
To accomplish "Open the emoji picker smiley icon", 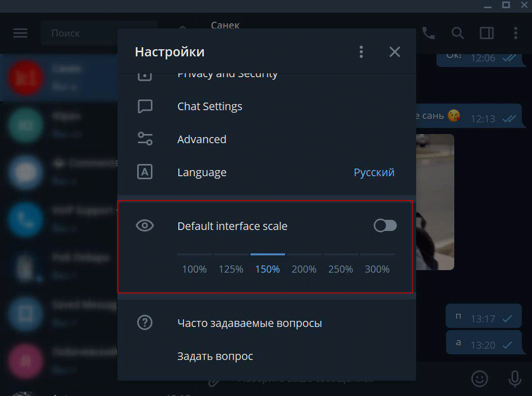I will (x=479, y=378).
